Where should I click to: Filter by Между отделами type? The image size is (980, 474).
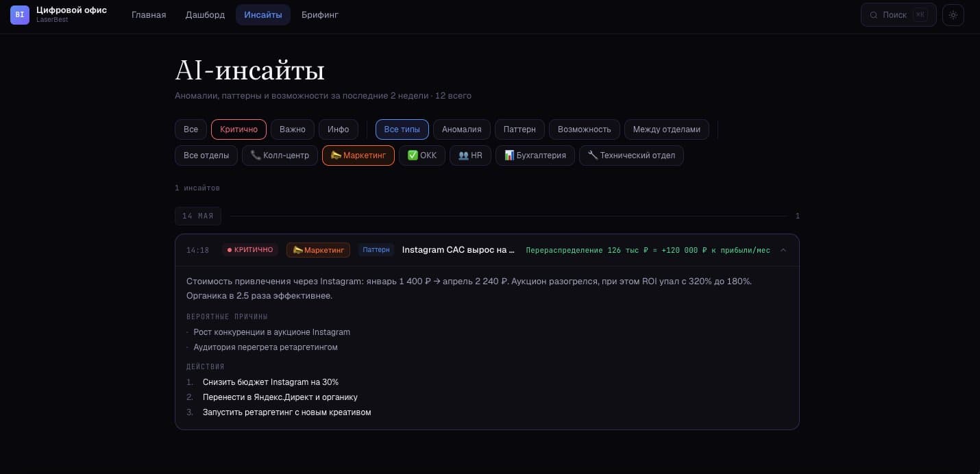pos(667,129)
